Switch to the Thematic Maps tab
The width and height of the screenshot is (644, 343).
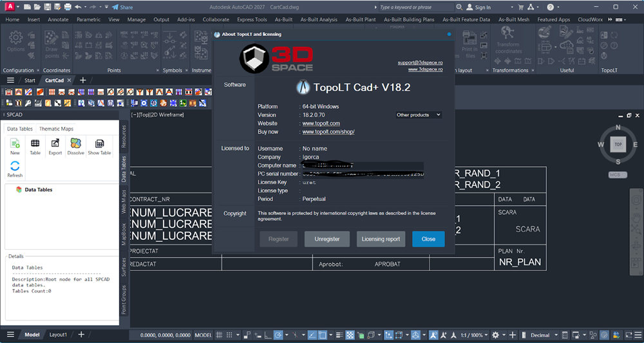click(56, 129)
